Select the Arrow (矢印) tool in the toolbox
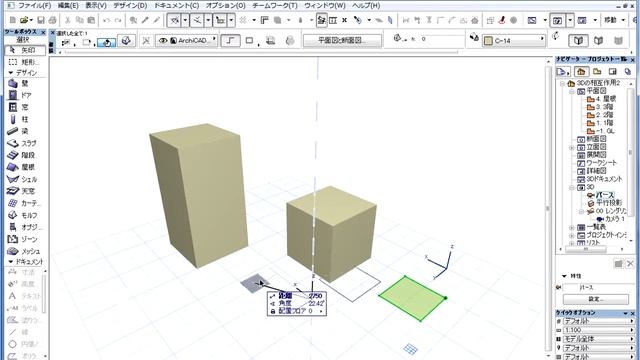 [x=24, y=50]
